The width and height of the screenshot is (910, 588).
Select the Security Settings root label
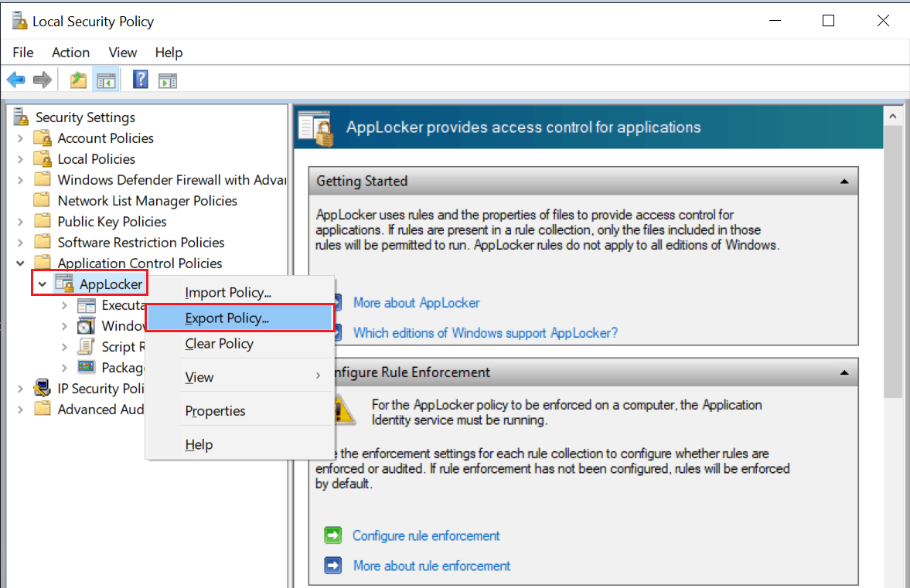[x=85, y=117]
